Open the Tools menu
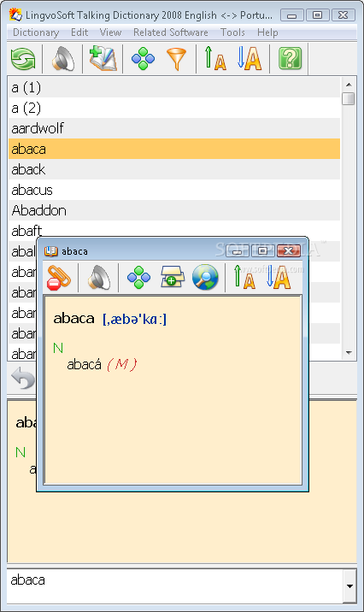 coord(232,32)
